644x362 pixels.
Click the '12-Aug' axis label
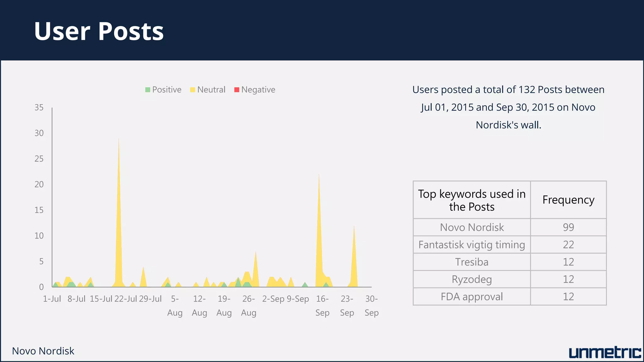[x=199, y=306]
